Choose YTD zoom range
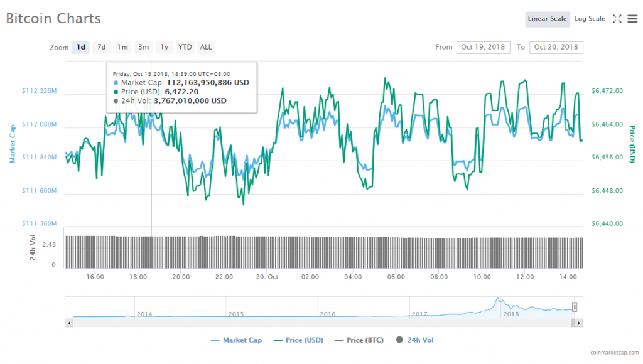This screenshot has height=364, width=643. point(185,47)
